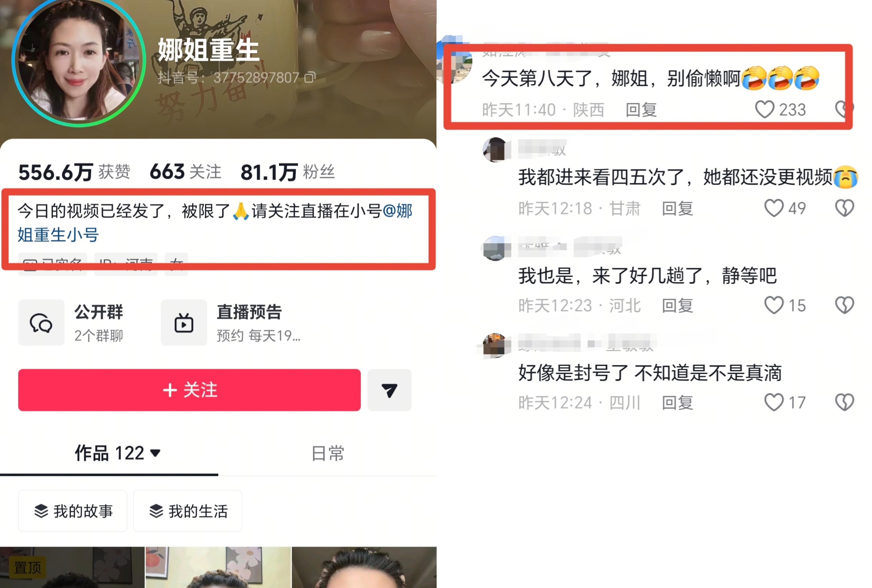
Task: Select the 作品 122 tab
Action: pyautogui.click(x=109, y=453)
